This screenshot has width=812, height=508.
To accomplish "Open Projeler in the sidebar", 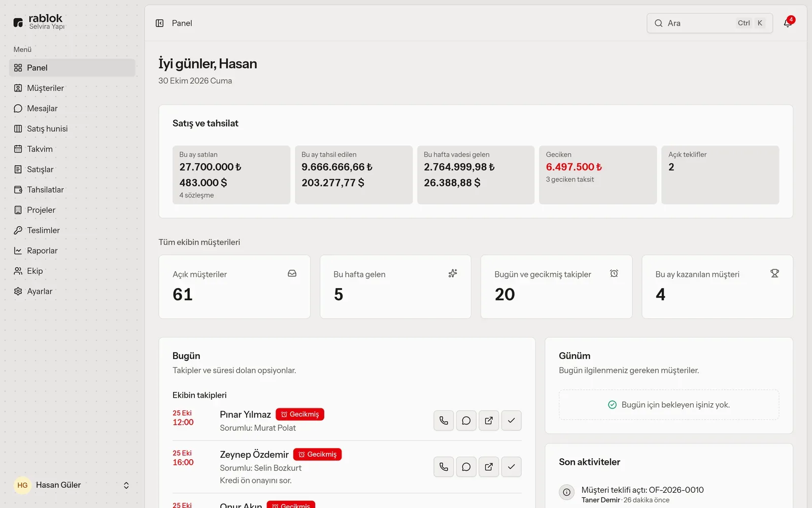I will [x=72, y=210].
